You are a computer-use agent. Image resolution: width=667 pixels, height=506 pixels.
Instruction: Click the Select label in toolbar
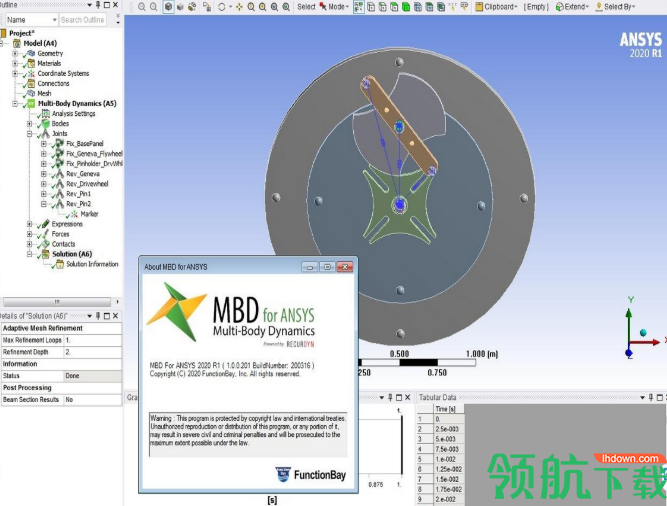[306, 7]
